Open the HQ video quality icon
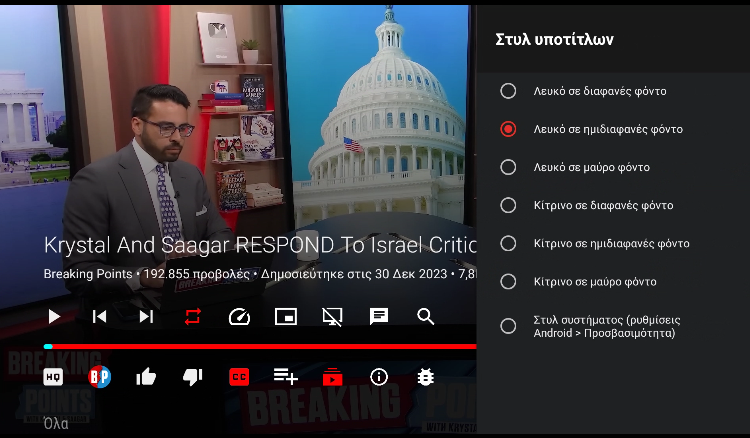The width and height of the screenshot is (750, 438). (x=53, y=377)
